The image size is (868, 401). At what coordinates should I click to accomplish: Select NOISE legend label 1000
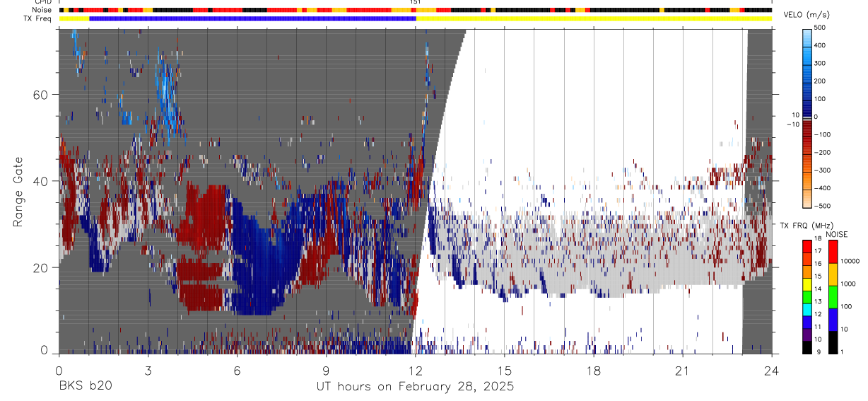pyautogui.click(x=849, y=284)
